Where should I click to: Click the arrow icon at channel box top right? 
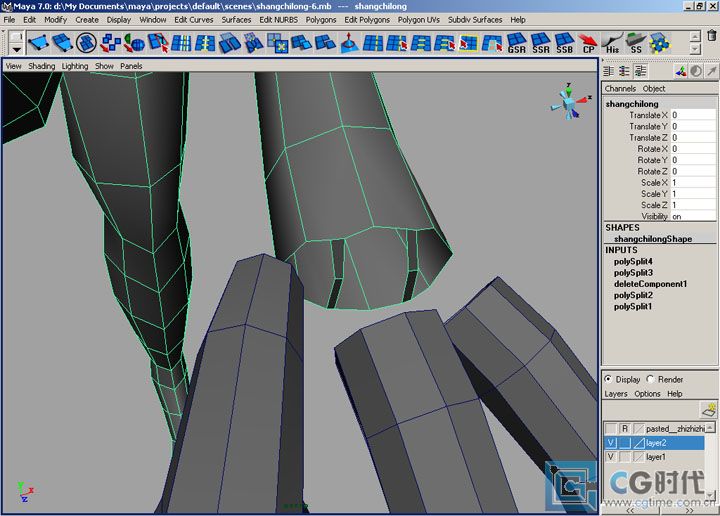click(x=711, y=71)
